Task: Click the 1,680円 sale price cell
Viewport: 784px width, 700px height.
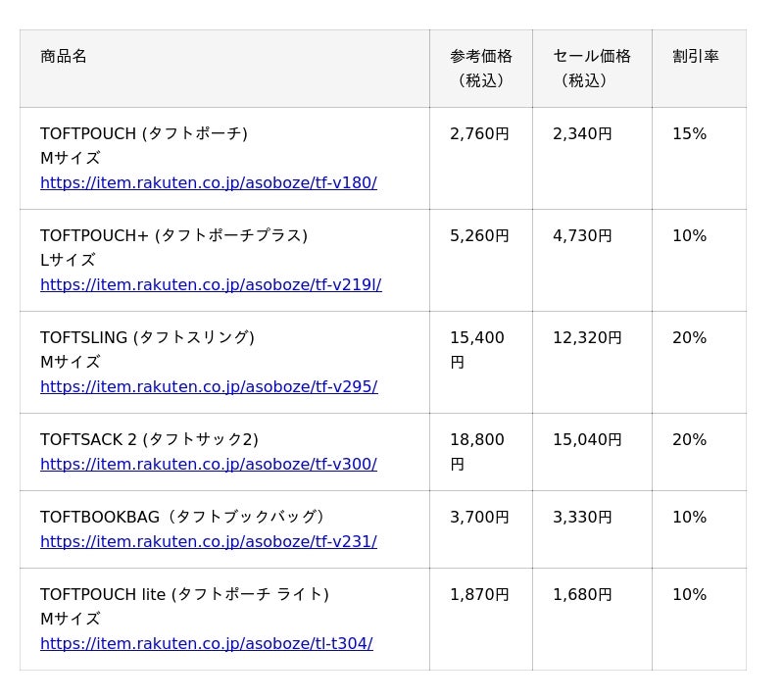Action: tap(582, 594)
